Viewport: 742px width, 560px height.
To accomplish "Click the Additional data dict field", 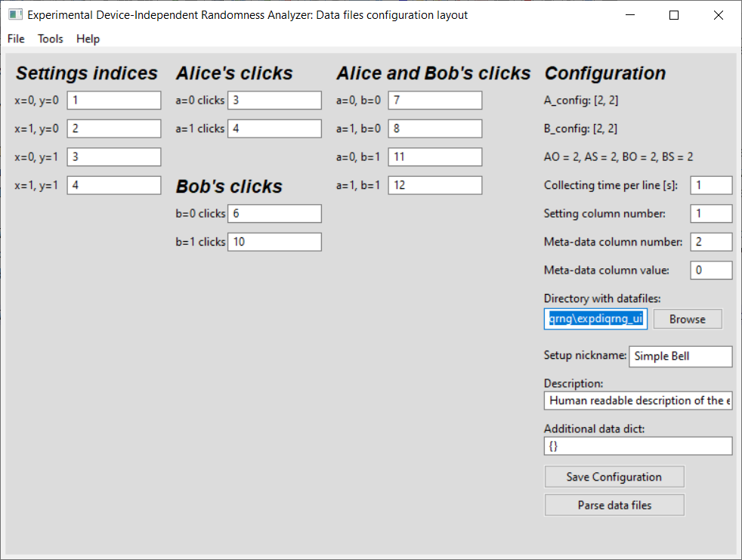I will [x=638, y=446].
